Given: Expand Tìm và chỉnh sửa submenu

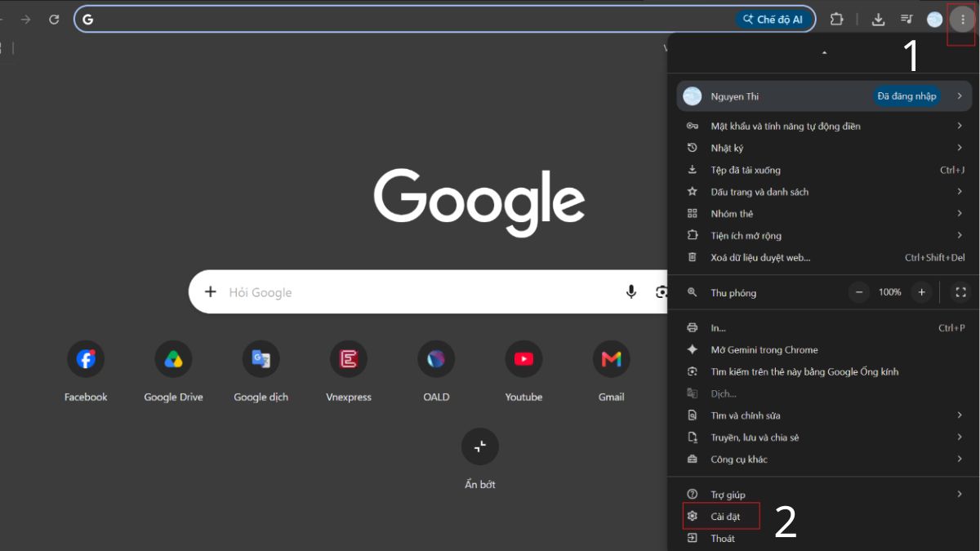Looking at the screenshot, I should tap(824, 415).
